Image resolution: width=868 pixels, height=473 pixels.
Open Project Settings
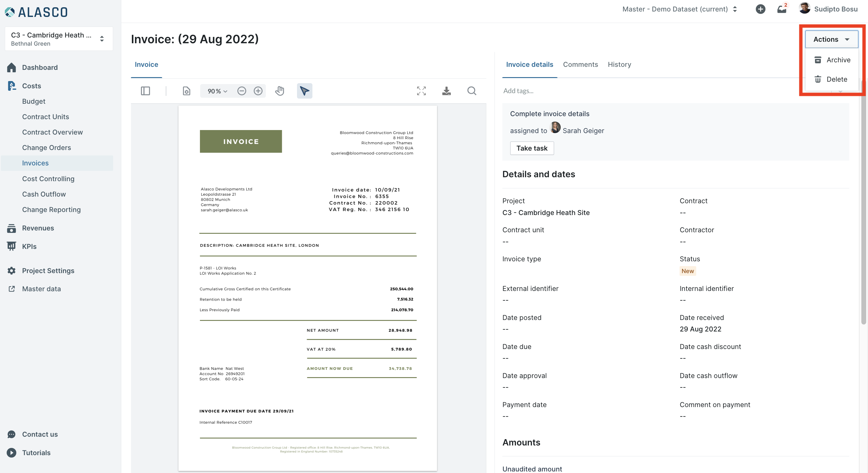click(48, 271)
